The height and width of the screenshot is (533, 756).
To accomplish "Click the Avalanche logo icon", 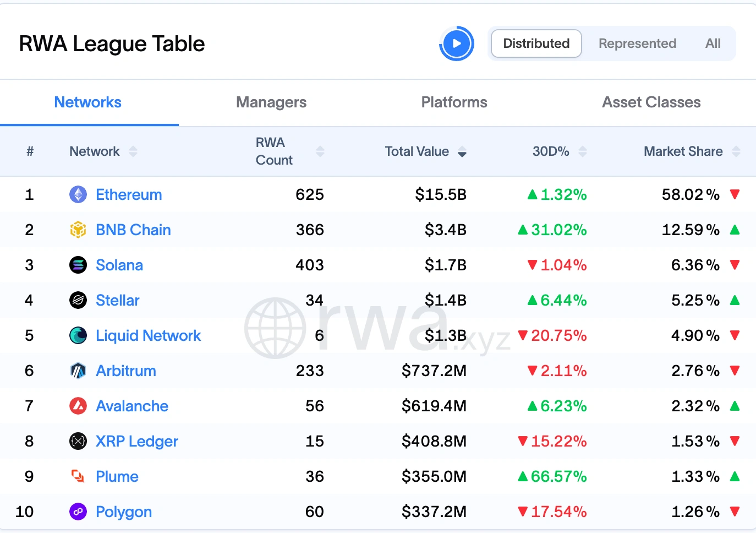I will pos(78,406).
